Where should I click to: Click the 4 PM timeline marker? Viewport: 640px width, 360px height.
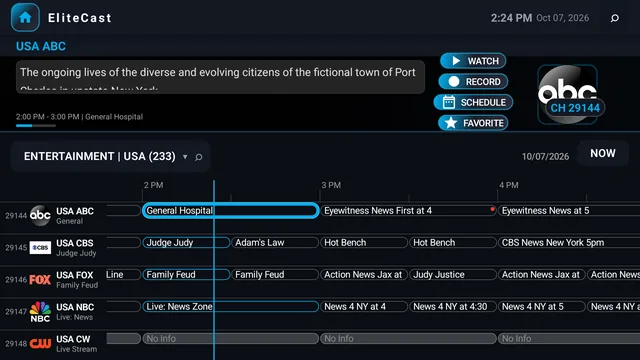[x=509, y=185]
